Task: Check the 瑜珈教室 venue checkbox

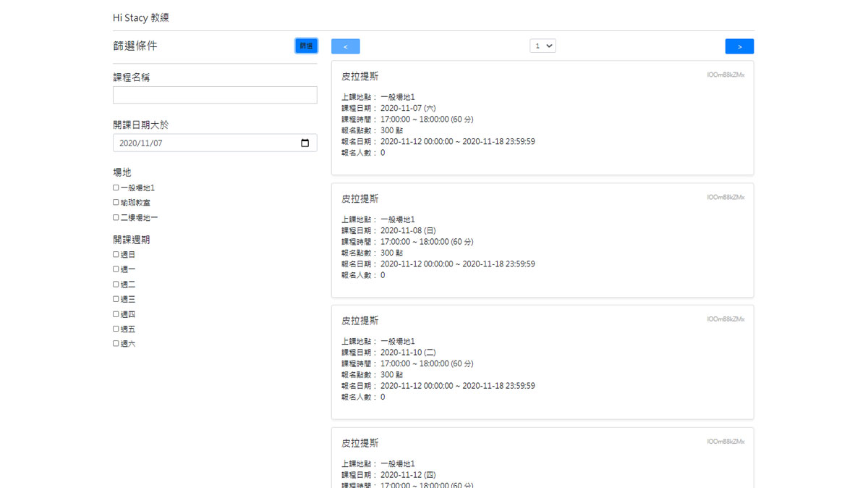Action: (116, 203)
